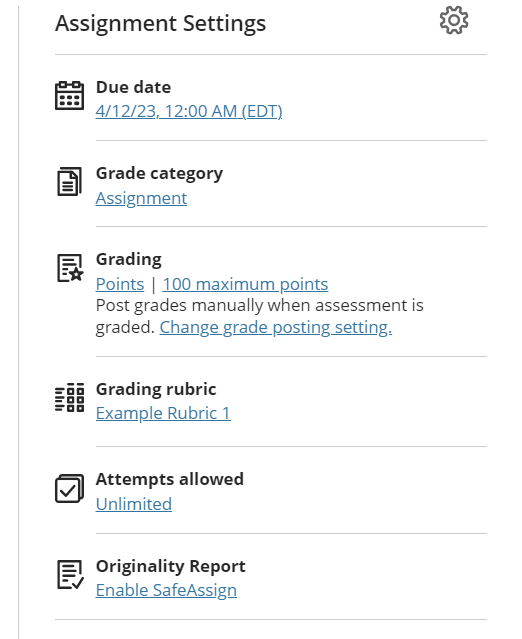Screen dimensions: 522x639
Task: Click the Enable SafeAssign link
Action: [x=166, y=591]
